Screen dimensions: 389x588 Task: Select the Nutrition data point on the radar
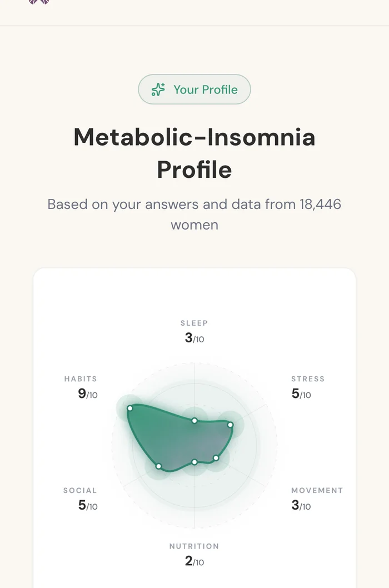pyautogui.click(x=194, y=462)
